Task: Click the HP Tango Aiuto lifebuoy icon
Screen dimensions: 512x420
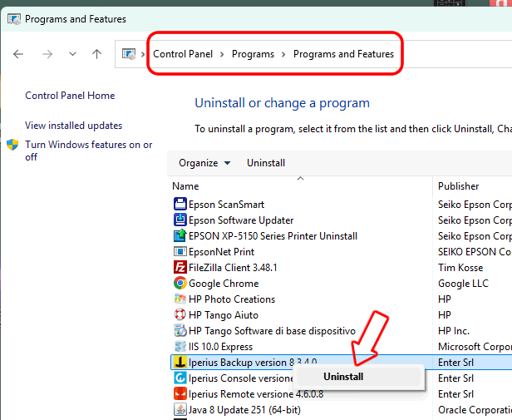Action: click(x=180, y=314)
